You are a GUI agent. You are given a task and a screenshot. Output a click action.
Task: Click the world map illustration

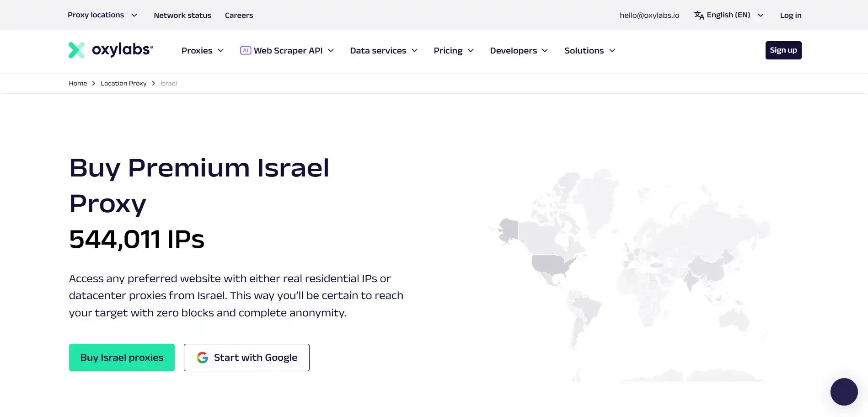click(x=629, y=275)
